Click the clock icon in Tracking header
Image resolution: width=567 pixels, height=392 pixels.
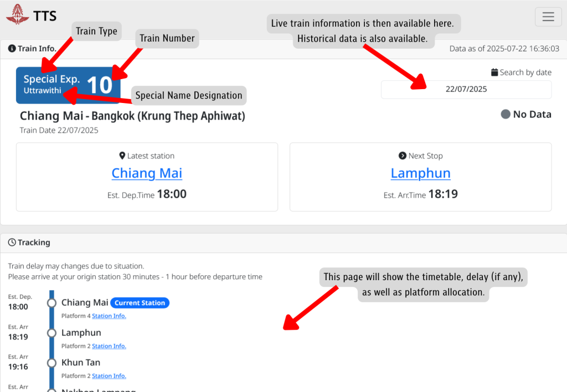coord(12,243)
